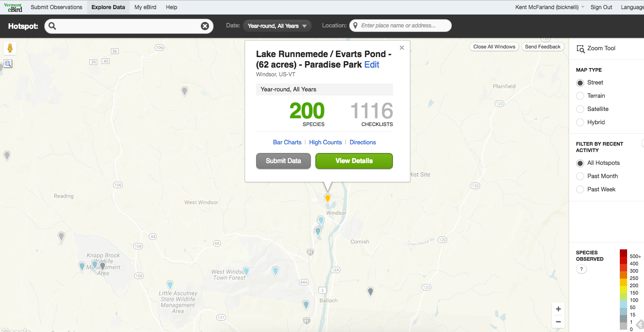
Task: Click the search magnifier in the Hotspot field
Action: tap(52, 26)
